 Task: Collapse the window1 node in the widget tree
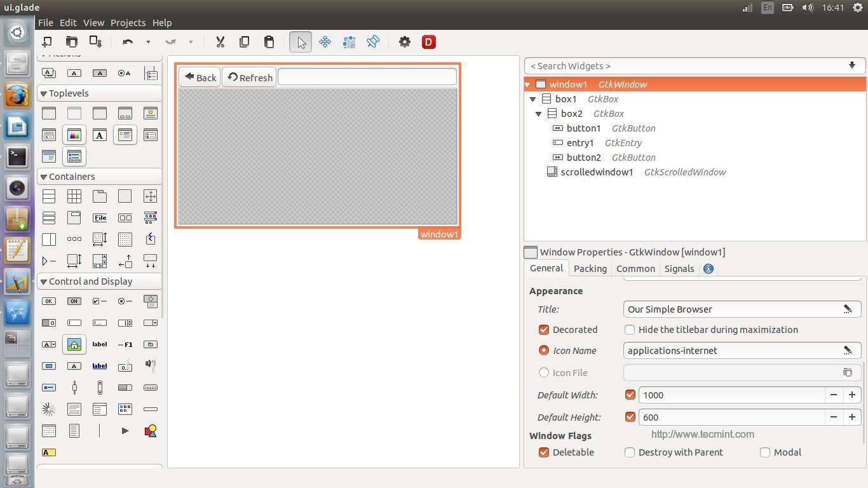[x=527, y=84]
